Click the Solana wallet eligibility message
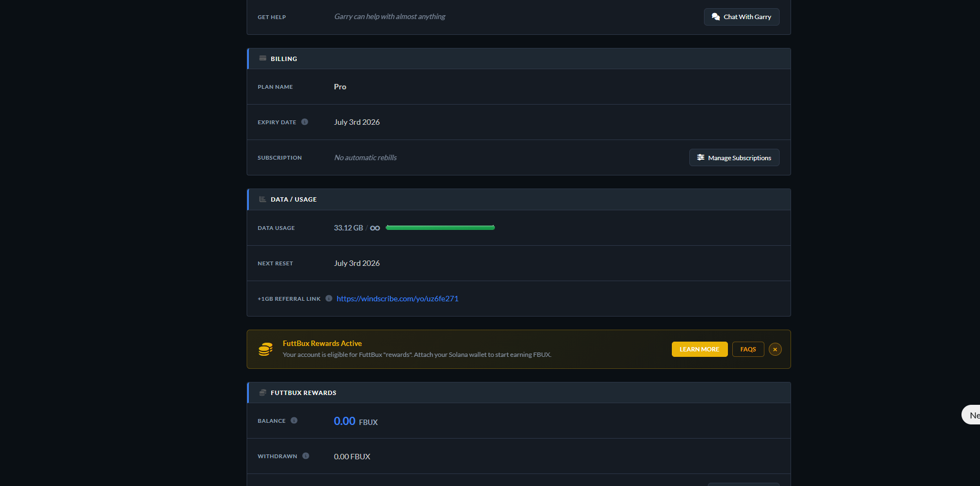The image size is (980, 486). (x=417, y=355)
